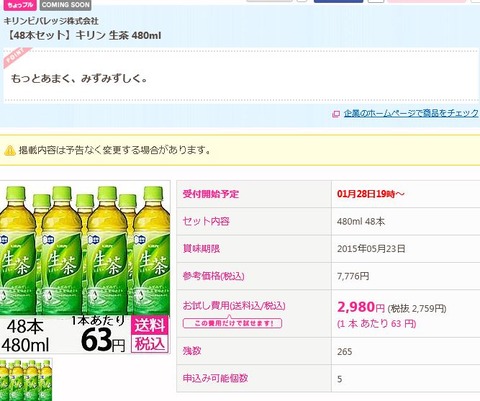Click the 賞味期限 row label
This screenshot has width=480, height=401.
(201, 249)
